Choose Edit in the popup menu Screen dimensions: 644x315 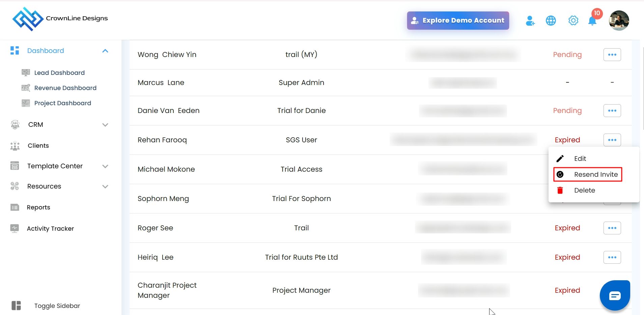(x=580, y=159)
